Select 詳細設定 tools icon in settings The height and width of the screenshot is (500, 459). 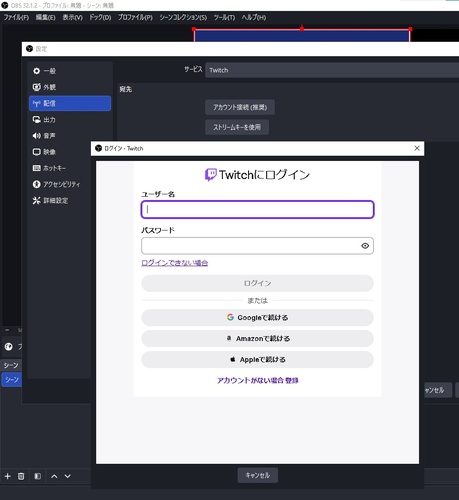[36, 200]
